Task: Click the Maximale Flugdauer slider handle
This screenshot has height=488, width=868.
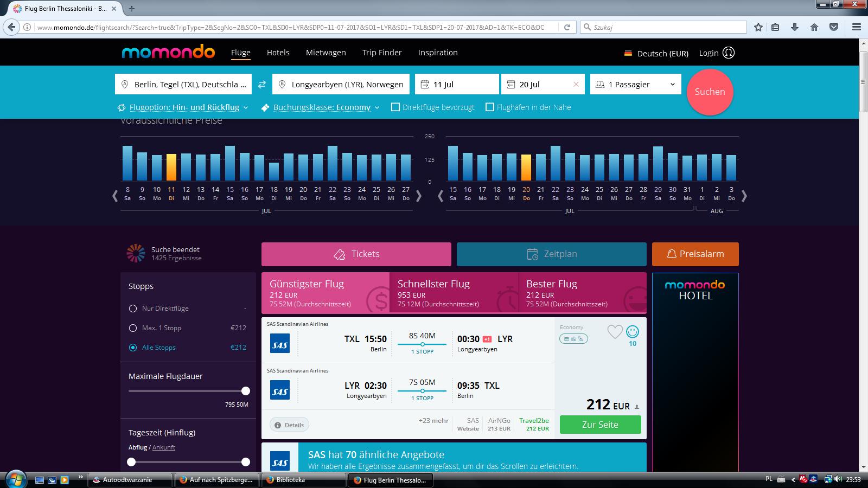Action: pos(246,391)
